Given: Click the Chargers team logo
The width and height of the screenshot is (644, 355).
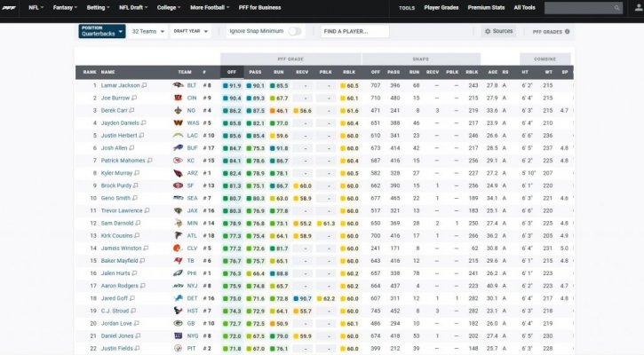Looking at the screenshot, I should [x=178, y=136].
